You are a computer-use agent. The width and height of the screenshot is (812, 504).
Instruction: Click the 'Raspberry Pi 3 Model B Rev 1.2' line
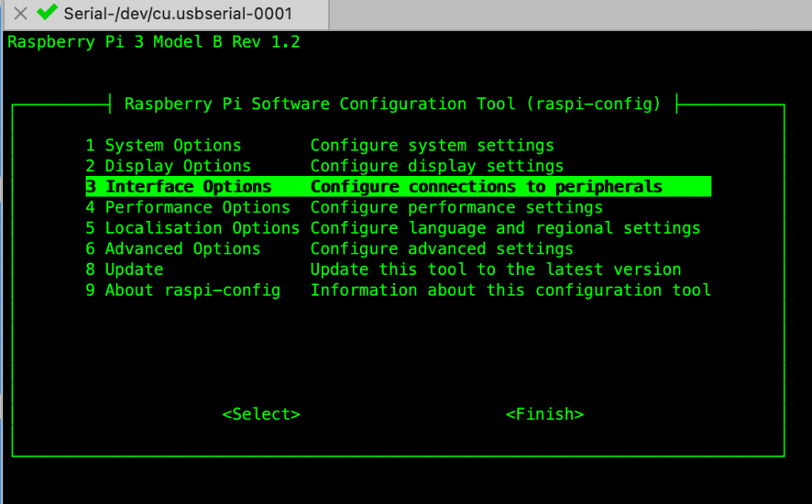(154, 42)
